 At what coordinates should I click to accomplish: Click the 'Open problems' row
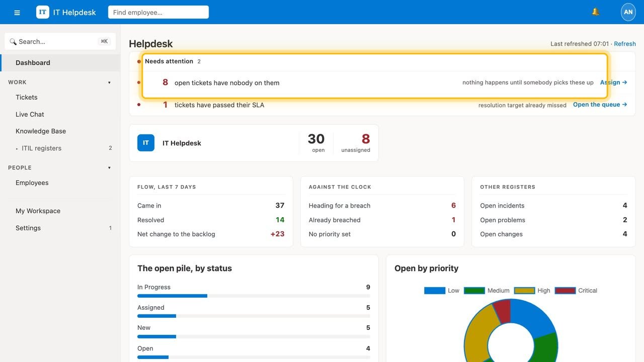(553, 220)
